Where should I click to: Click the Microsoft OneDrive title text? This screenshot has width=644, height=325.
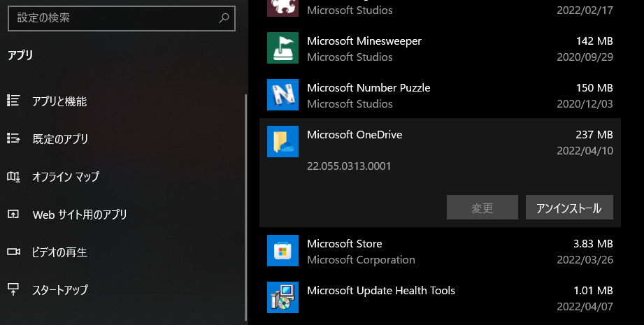point(355,135)
